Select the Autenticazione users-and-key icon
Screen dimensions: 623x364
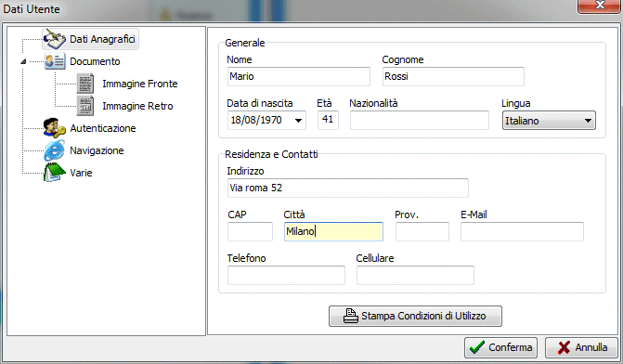coord(55,128)
